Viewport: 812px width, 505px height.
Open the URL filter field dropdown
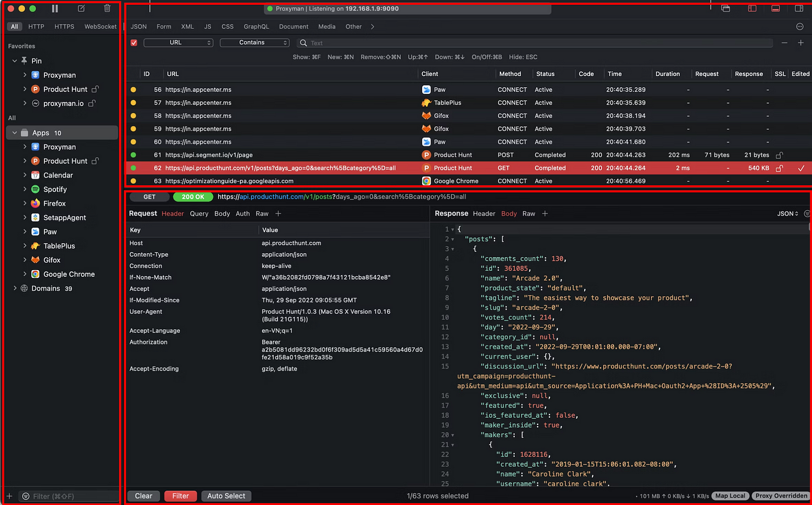click(178, 43)
